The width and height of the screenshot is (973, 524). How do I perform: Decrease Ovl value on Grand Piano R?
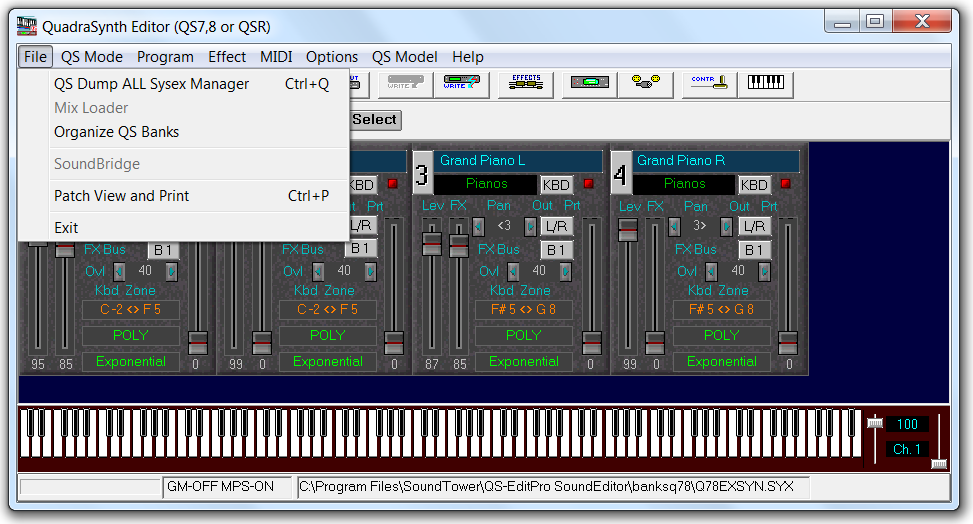tap(710, 271)
